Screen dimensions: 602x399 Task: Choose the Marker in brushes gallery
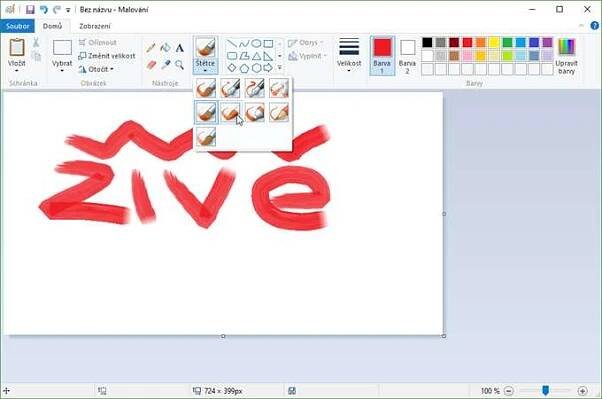pyautogui.click(x=255, y=112)
